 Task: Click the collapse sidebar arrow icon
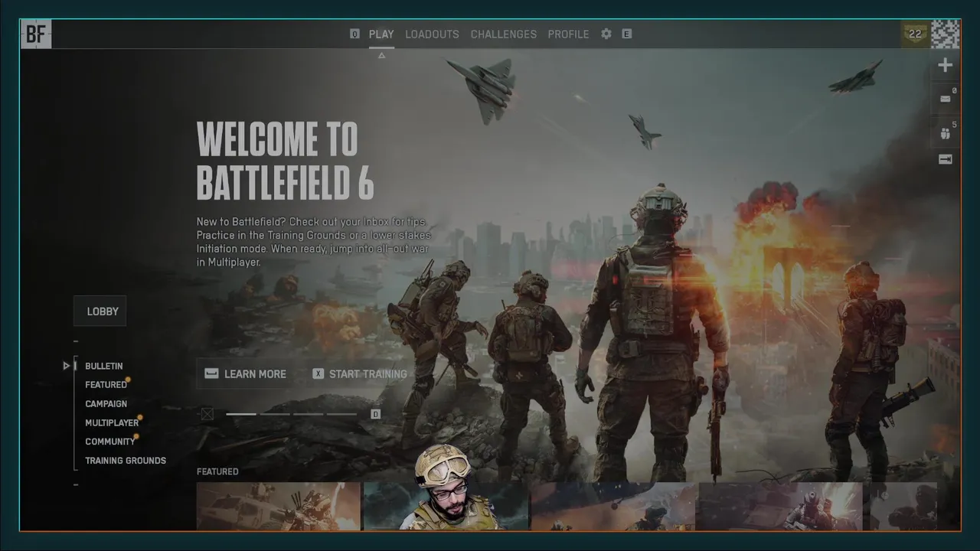click(x=946, y=159)
